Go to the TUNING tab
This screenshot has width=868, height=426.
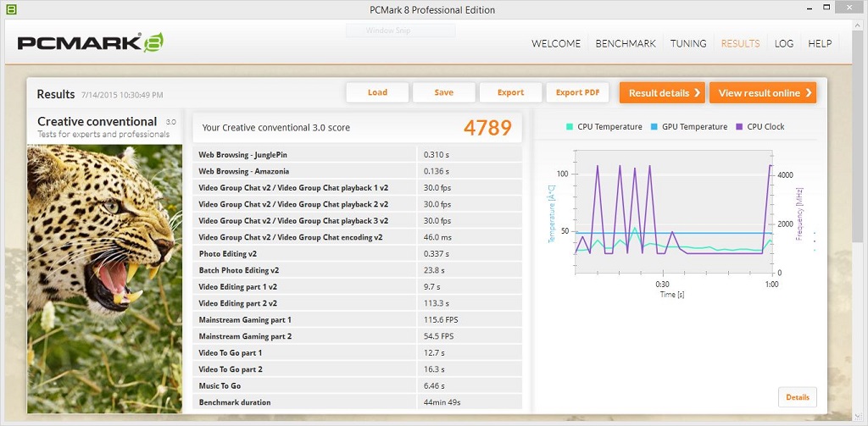(x=688, y=43)
